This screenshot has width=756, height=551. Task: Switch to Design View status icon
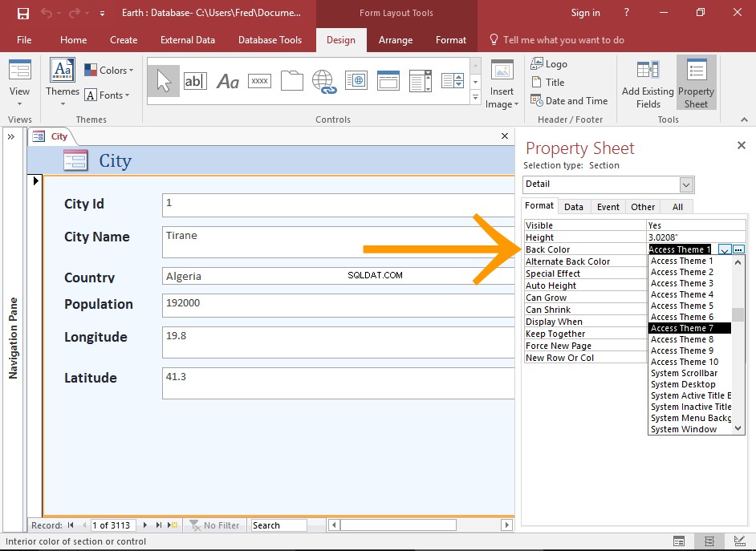[x=739, y=541]
